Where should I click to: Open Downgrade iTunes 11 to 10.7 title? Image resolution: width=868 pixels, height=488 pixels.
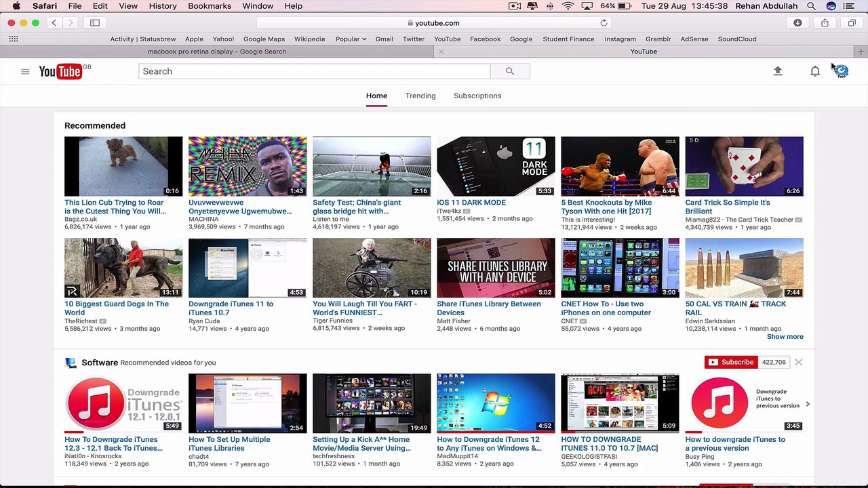tap(231, 308)
